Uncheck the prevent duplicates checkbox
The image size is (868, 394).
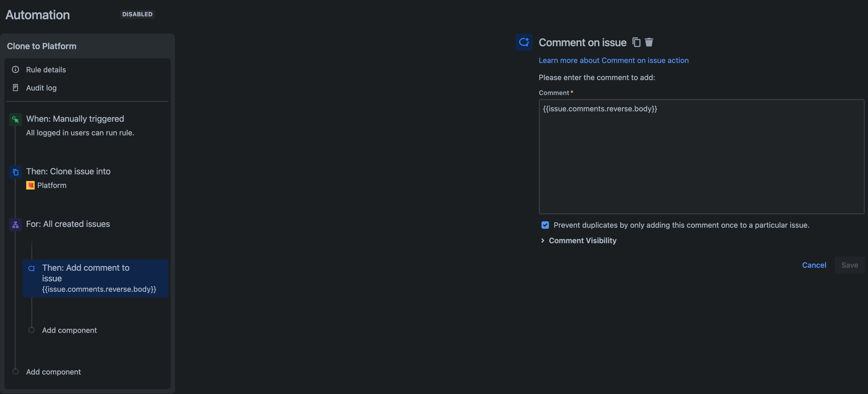click(545, 225)
